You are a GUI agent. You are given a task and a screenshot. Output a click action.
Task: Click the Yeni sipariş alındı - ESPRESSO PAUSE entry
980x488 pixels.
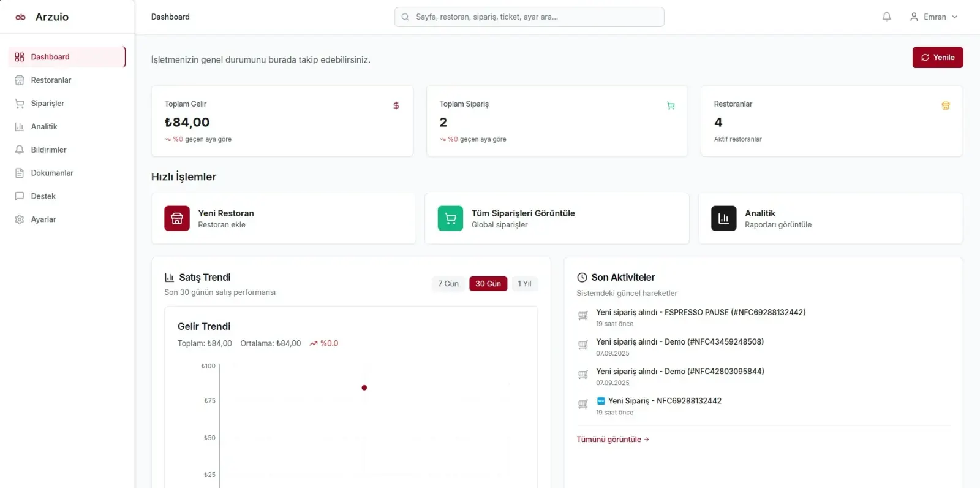701,313
